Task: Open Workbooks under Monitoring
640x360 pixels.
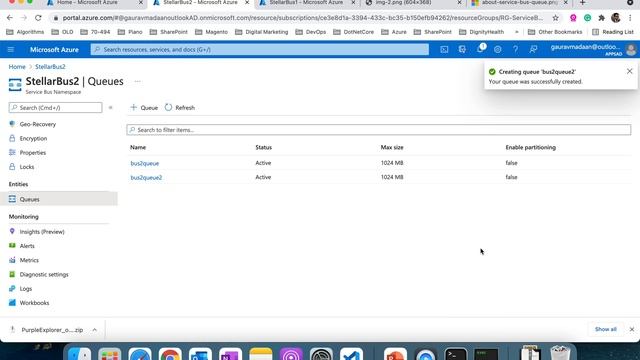Action: 34,303
